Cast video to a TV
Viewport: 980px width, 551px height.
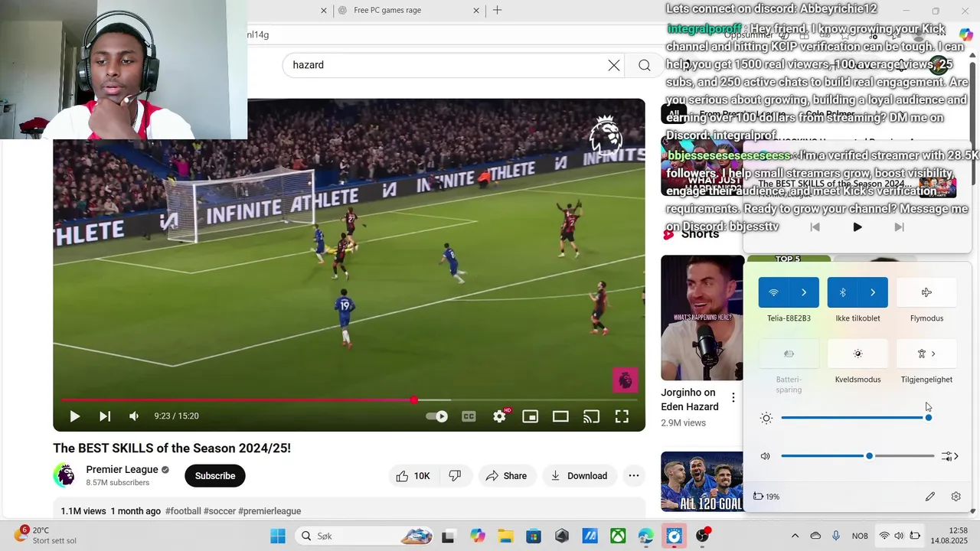click(x=591, y=416)
